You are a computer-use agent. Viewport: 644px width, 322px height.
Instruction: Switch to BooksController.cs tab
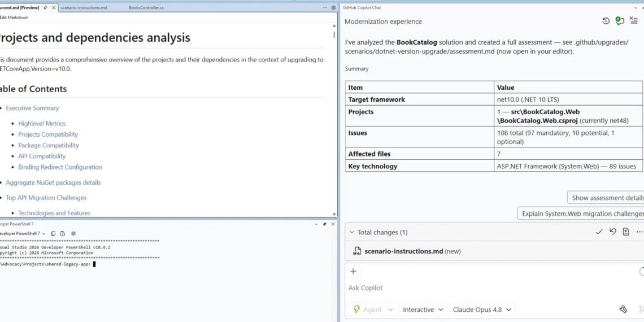[146, 8]
